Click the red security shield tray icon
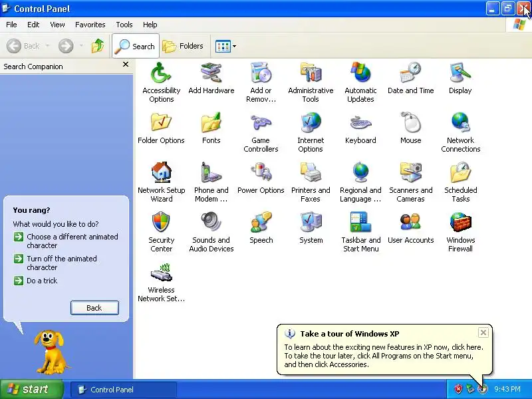 click(x=458, y=389)
